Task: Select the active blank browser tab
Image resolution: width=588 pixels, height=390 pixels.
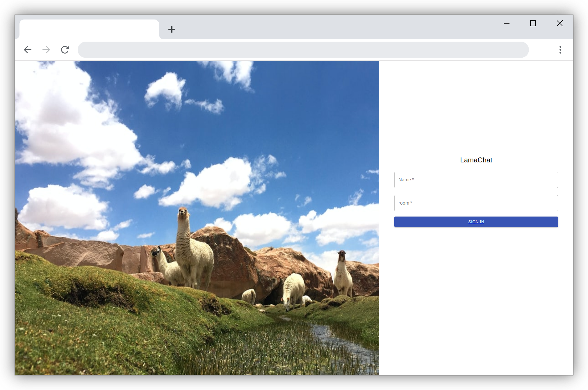Action: pyautogui.click(x=89, y=29)
